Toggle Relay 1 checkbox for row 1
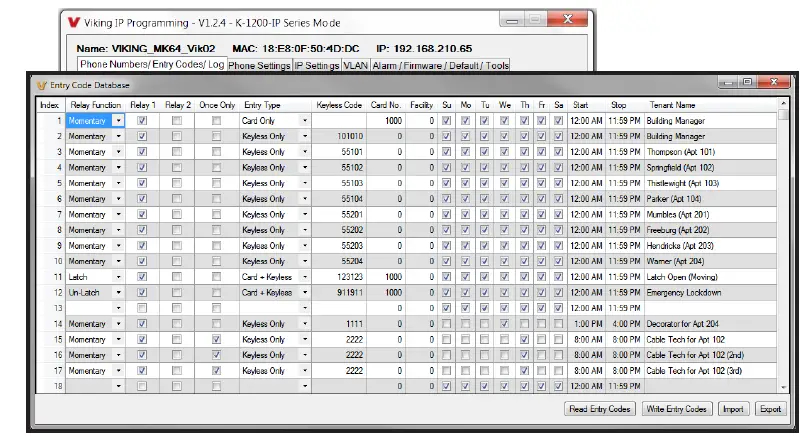804x443 pixels. [x=142, y=120]
